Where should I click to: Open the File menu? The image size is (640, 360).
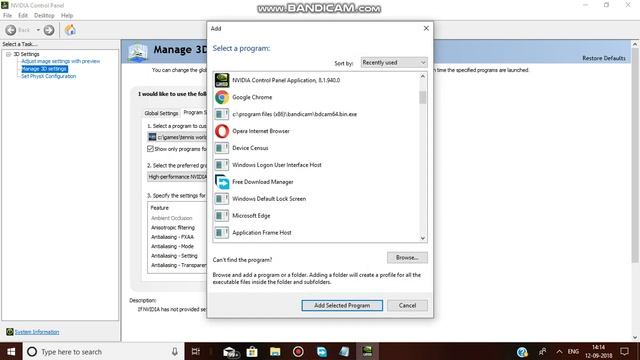7,16
